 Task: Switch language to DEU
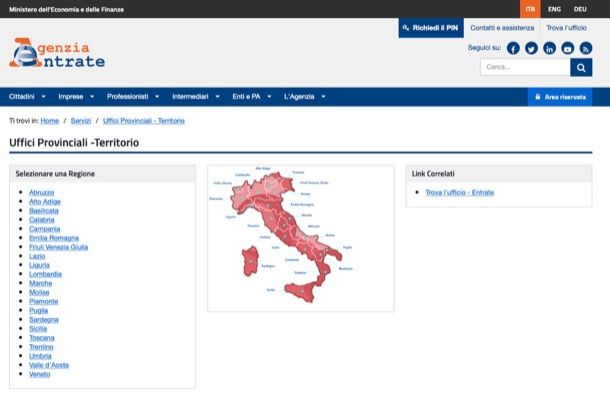point(580,9)
